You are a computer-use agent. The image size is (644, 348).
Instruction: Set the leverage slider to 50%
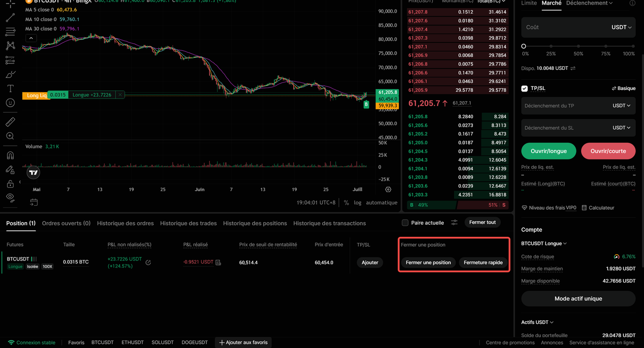point(579,46)
